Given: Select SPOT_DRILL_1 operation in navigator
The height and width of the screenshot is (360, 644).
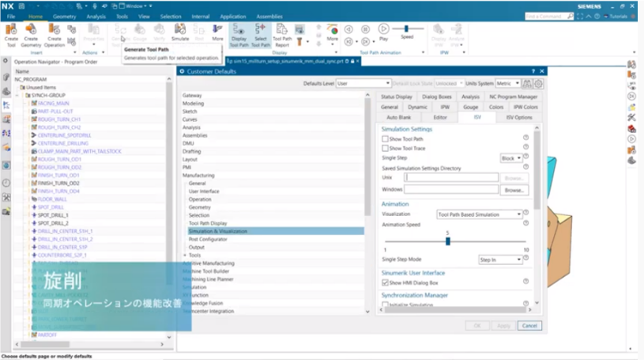Looking at the screenshot, I should [53, 215].
